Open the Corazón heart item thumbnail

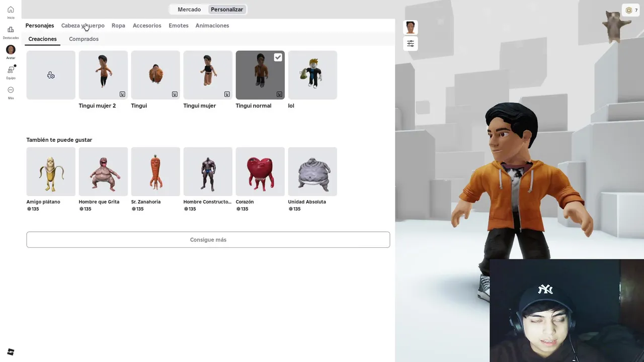pos(260,171)
